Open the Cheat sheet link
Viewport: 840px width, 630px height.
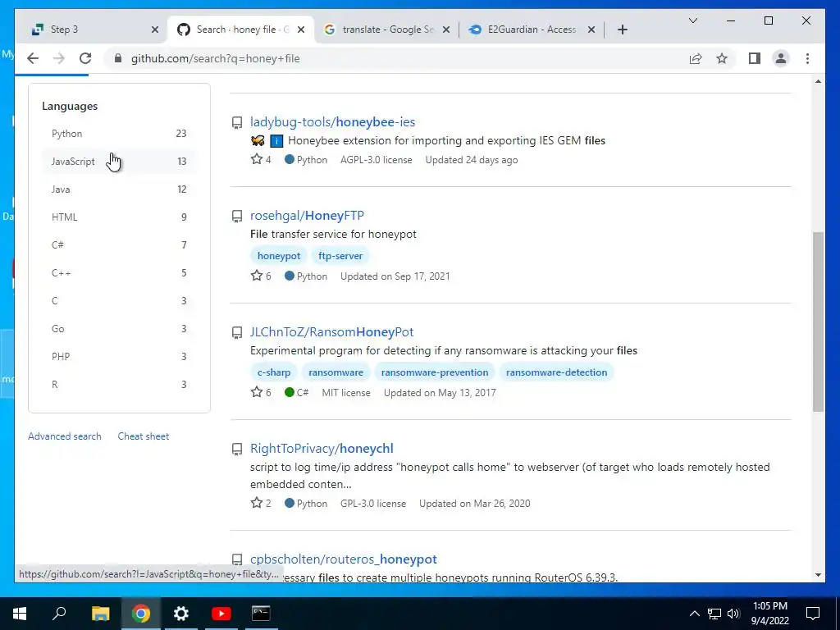pos(143,436)
